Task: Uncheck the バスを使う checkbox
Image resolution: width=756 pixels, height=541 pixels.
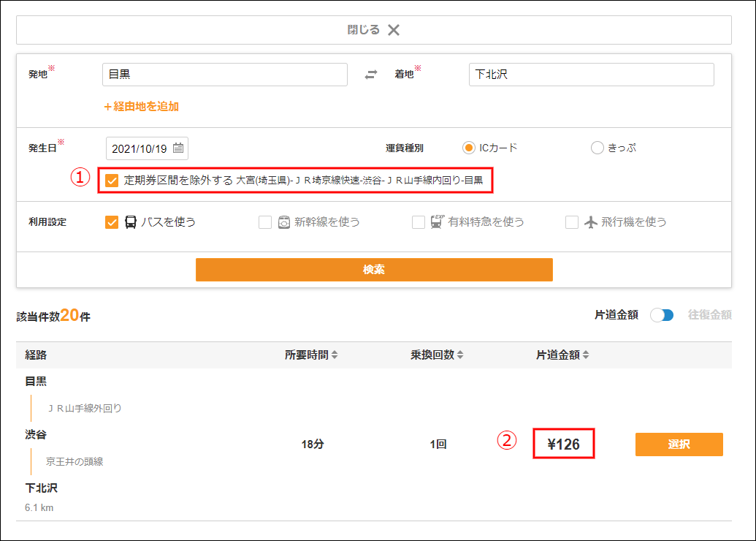Action: click(112, 222)
